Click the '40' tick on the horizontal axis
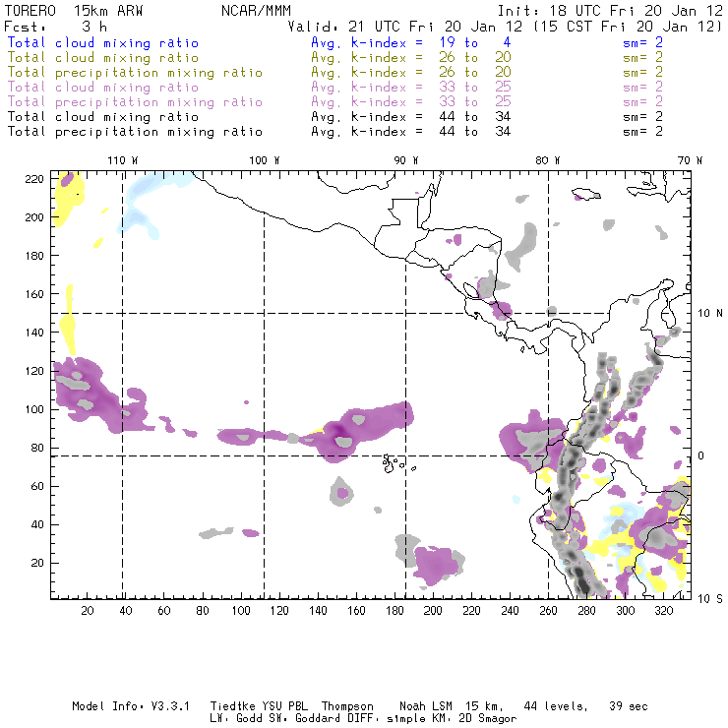 pyautogui.click(x=126, y=611)
